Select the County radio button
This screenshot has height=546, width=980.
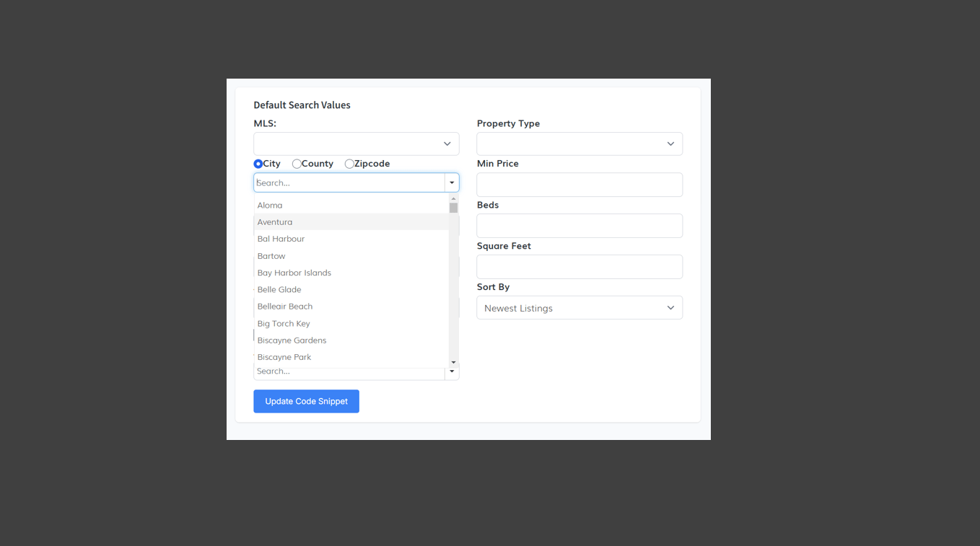coord(297,164)
